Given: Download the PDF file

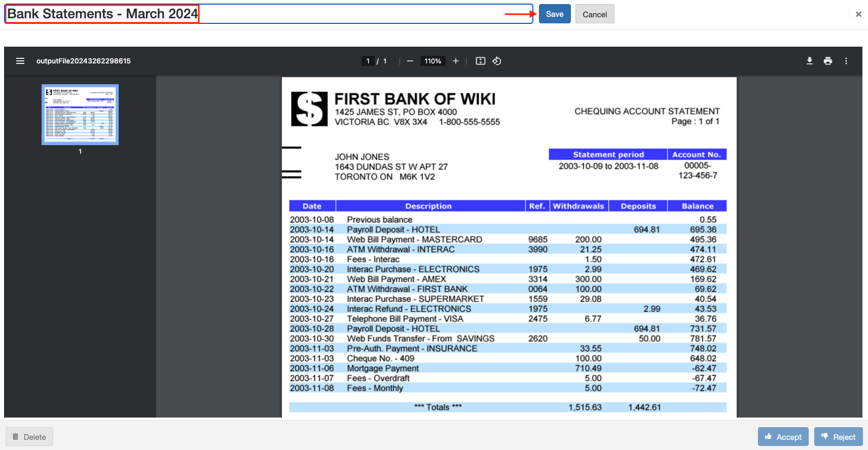Looking at the screenshot, I should [810, 61].
